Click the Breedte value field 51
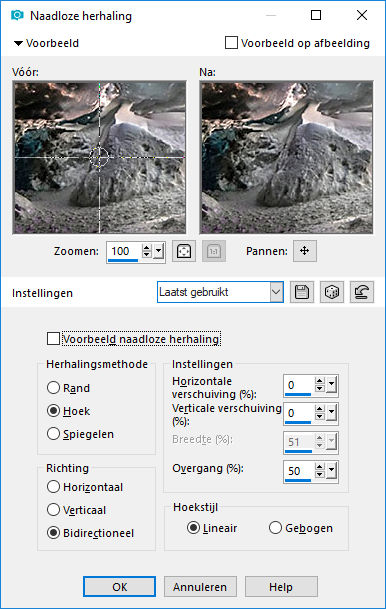 coord(298,442)
